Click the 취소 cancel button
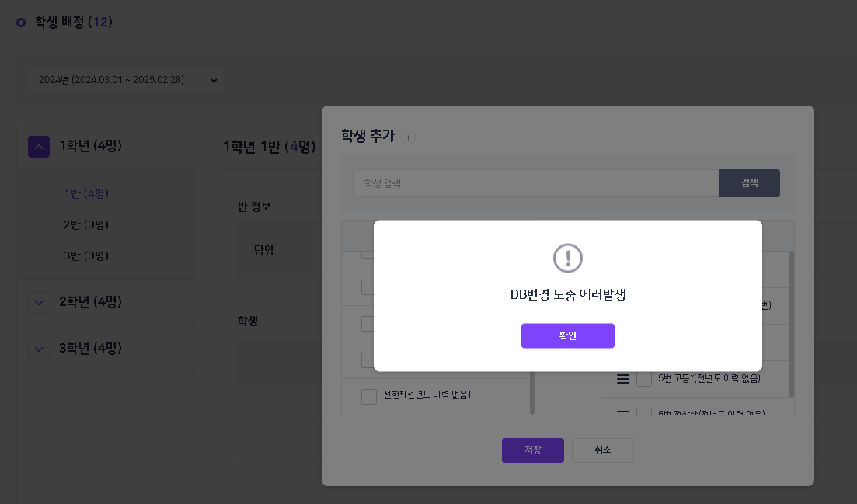Image resolution: width=857 pixels, height=504 pixels. (602, 450)
